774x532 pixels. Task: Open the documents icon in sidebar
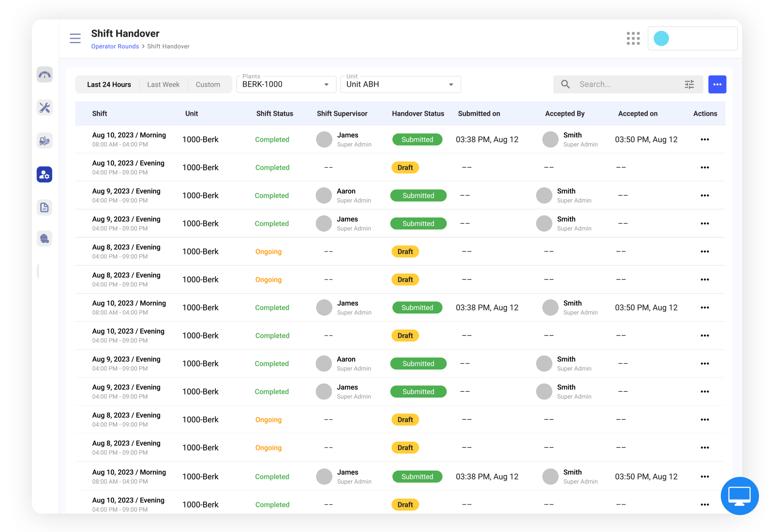44,207
